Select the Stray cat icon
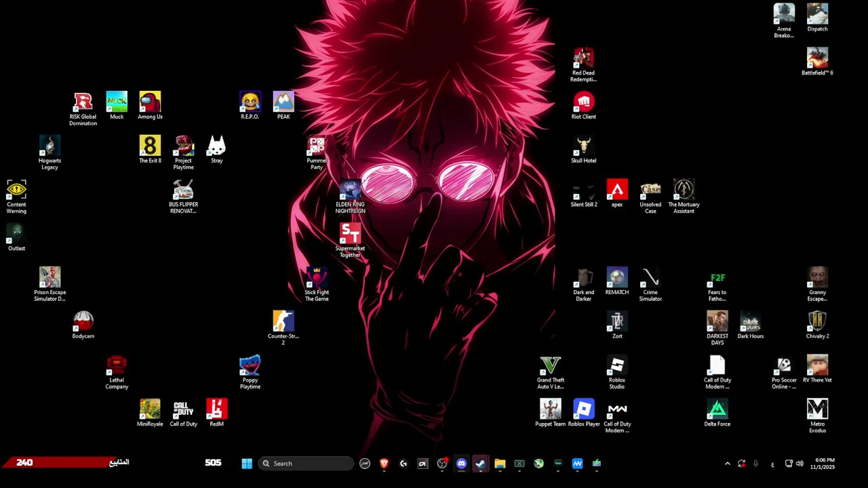The height and width of the screenshot is (488, 868). click(216, 150)
